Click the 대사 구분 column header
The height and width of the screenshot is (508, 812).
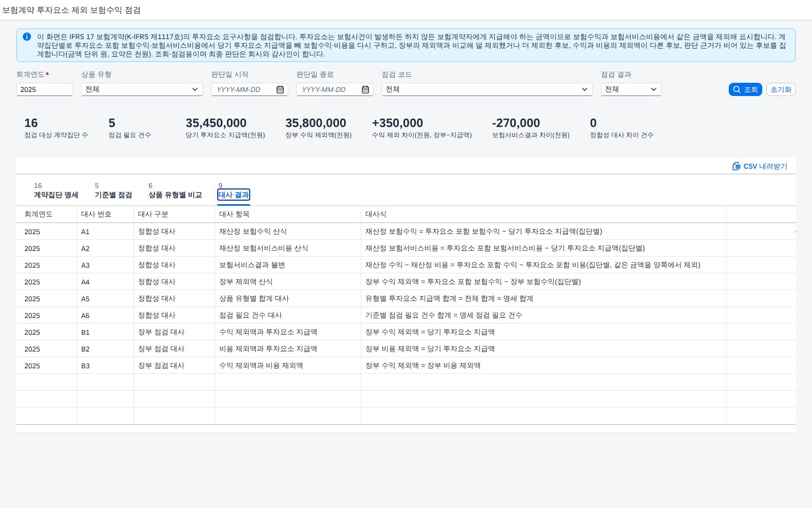pos(174,214)
